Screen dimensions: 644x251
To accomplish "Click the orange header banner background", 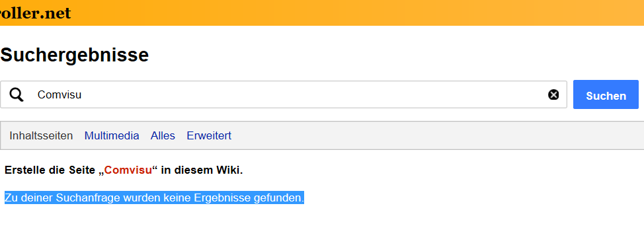I will (353, 13).
